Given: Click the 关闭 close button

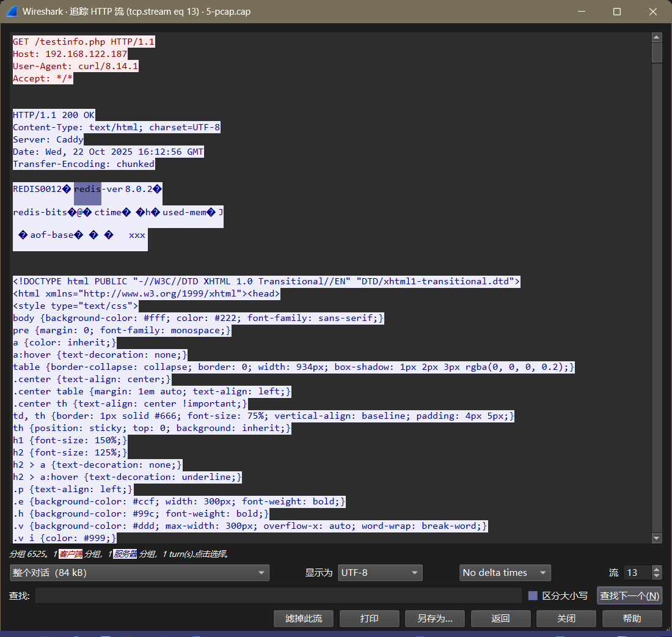Looking at the screenshot, I should click(566, 618).
